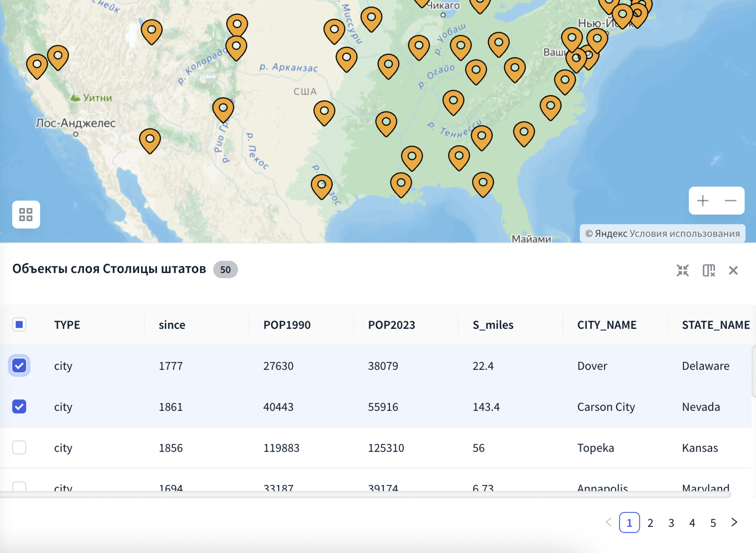Image resolution: width=756 pixels, height=553 pixels.
Task: Uncheck the Carson City row checkbox
Action: 19,407
